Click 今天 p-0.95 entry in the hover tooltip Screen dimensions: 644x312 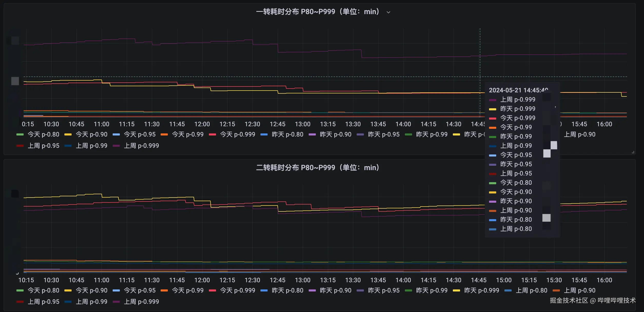[x=516, y=155]
